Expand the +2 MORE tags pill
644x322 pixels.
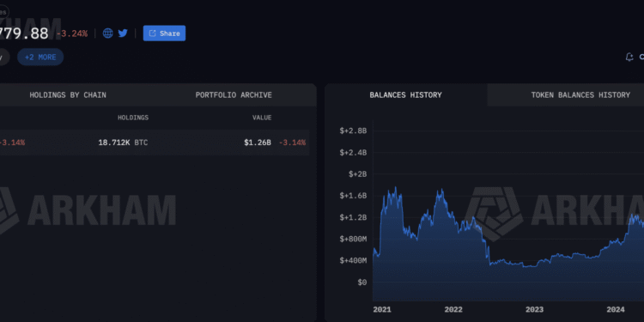(x=40, y=57)
